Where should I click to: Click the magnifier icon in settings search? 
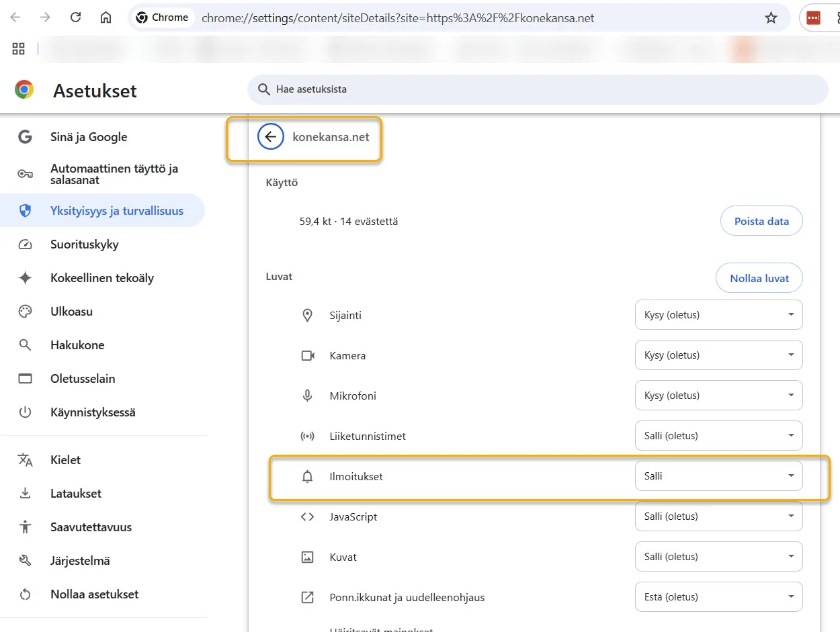click(x=263, y=89)
